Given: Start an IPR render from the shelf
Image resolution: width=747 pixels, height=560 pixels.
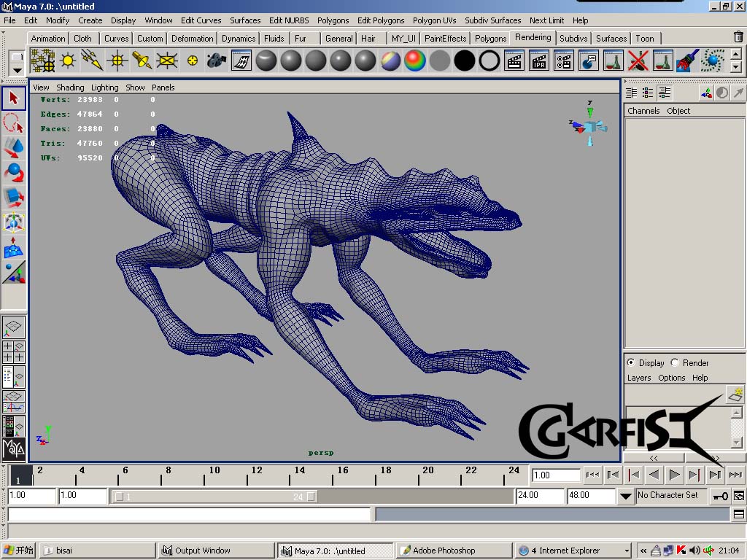Looking at the screenshot, I should click(x=539, y=61).
